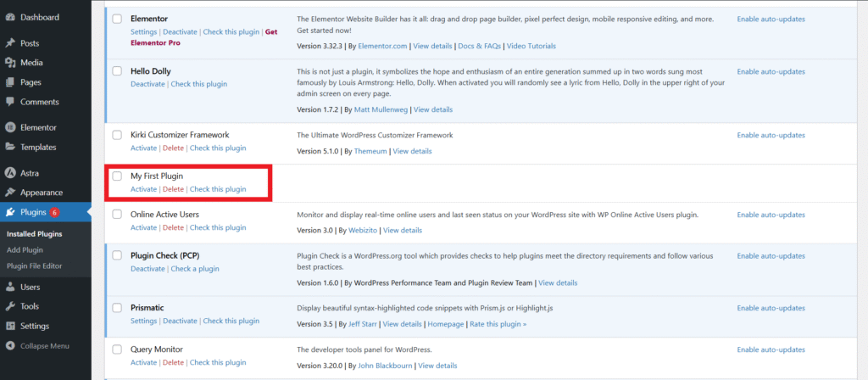The image size is (868, 380).
Task: Click the Astra logo icon
Action: 10,173
